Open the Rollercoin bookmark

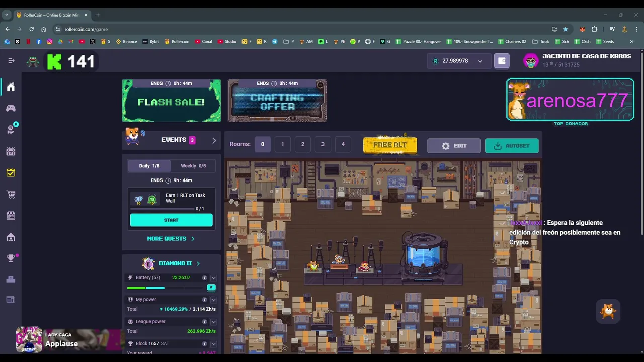[177, 42]
